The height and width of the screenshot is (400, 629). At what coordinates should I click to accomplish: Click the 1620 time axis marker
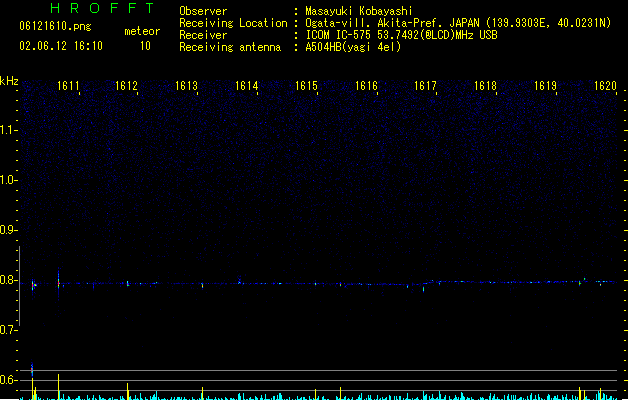605,86
